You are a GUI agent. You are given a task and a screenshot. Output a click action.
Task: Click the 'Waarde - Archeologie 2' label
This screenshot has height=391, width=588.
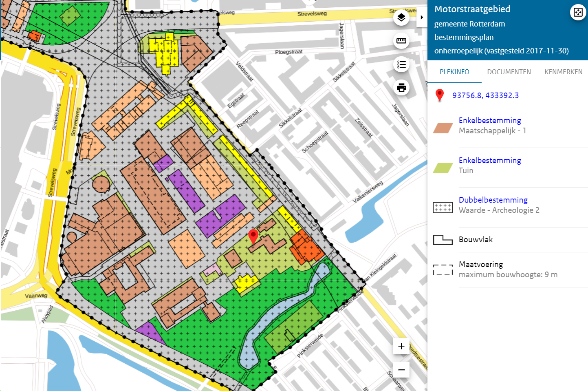(499, 210)
